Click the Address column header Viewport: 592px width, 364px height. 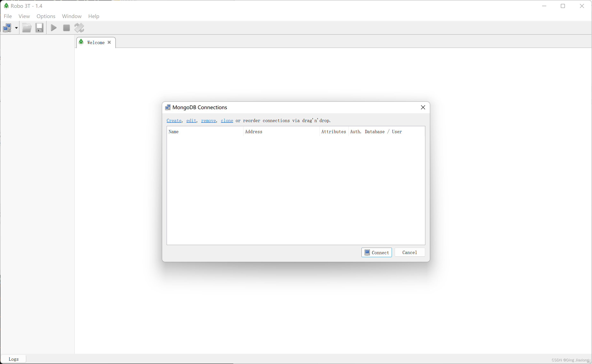(x=254, y=132)
